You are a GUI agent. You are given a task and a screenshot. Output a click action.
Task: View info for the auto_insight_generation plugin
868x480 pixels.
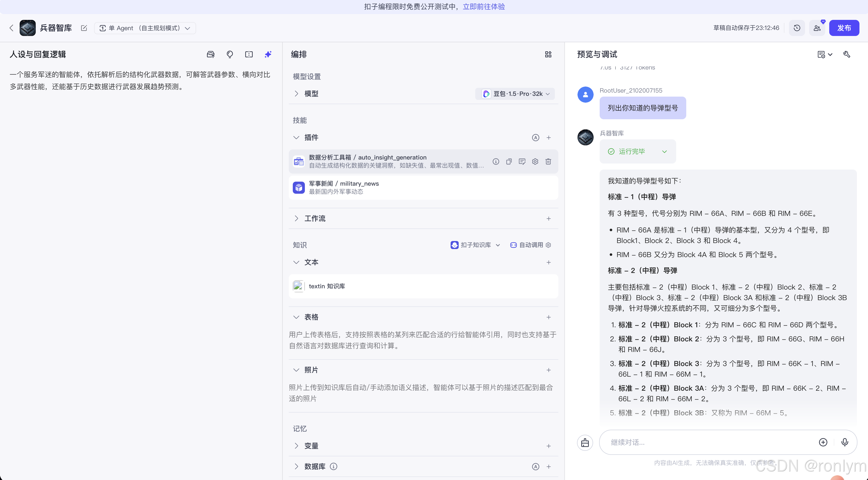point(496,161)
